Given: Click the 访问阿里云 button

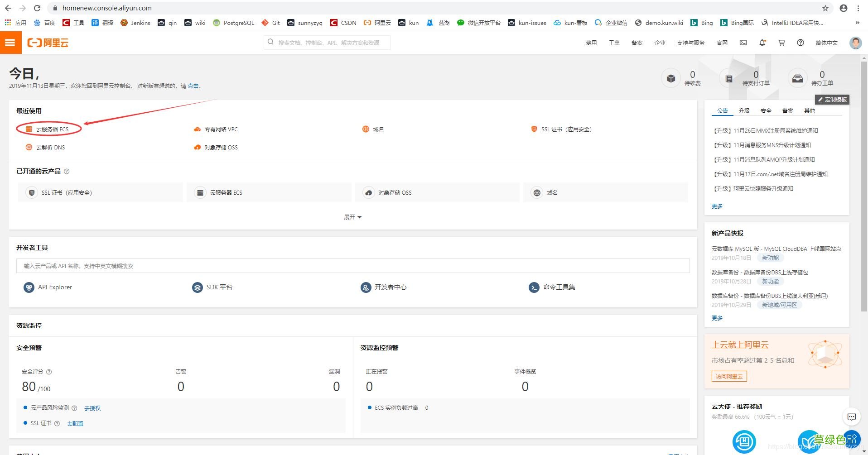Looking at the screenshot, I should (x=729, y=376).
